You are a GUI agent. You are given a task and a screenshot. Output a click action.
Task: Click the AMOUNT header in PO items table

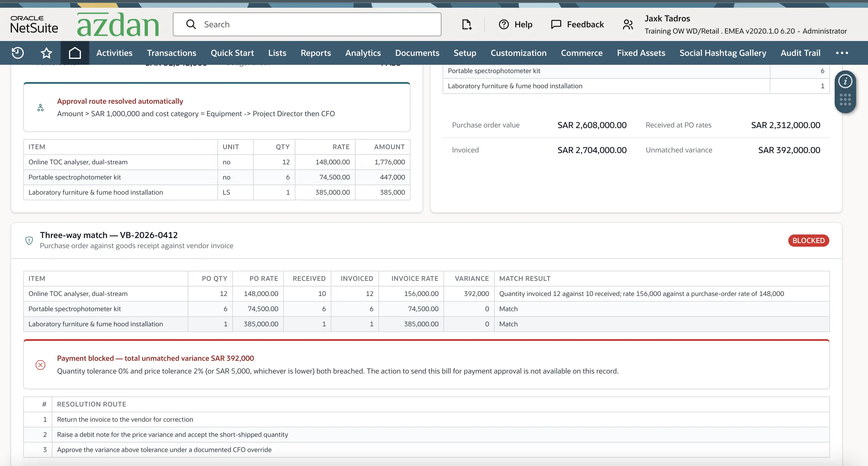click(389, 147)
